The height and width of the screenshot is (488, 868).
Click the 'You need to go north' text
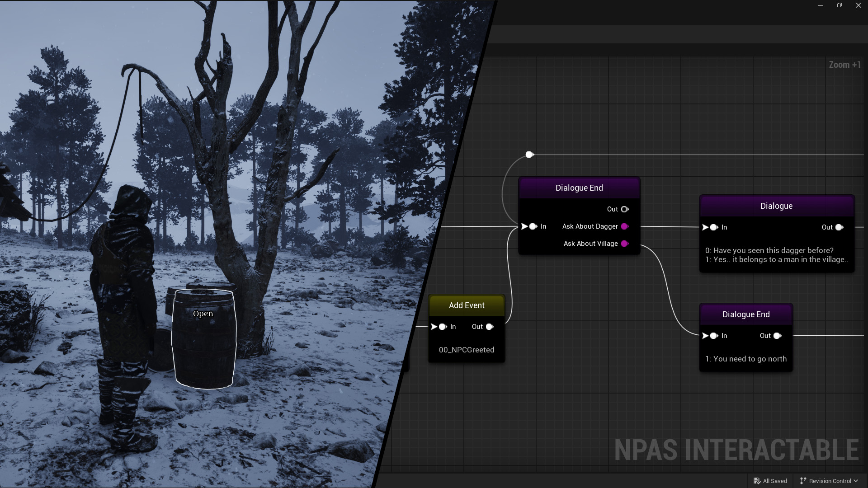click(746, 359)
